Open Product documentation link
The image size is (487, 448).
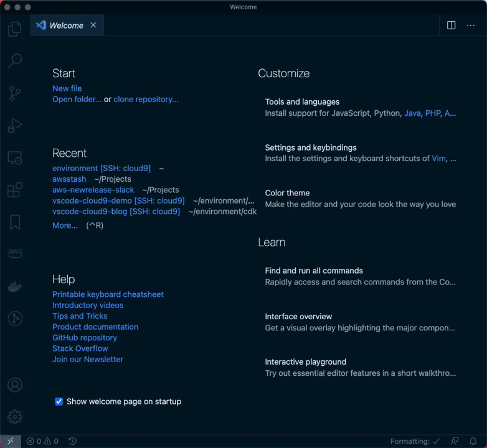(95, 327)
